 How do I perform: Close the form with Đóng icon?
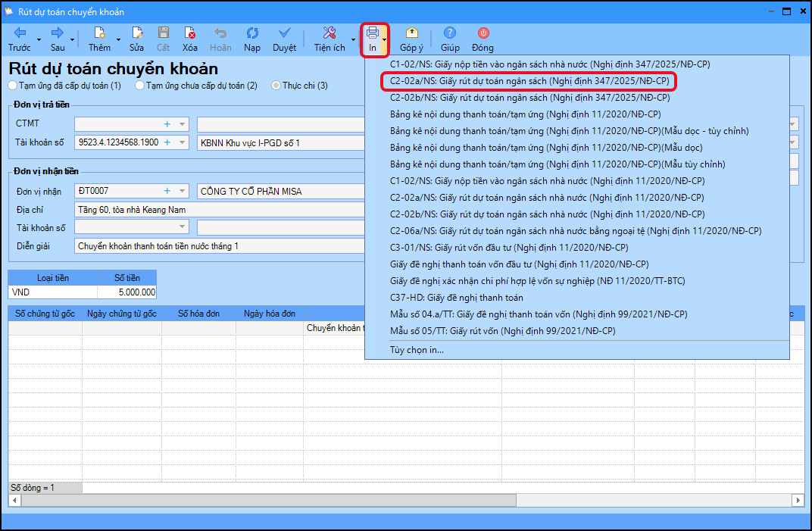(x=483, y=33)
